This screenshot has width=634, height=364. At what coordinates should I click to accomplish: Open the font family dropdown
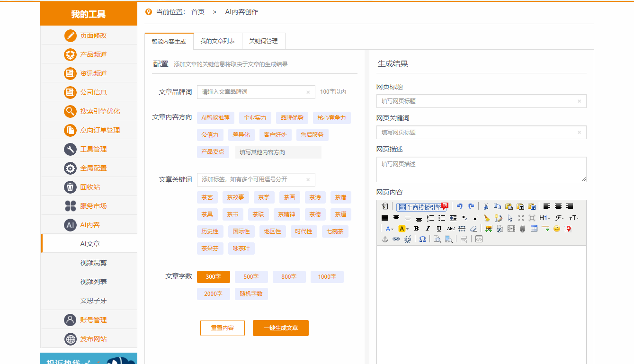(x=559, y=218)
